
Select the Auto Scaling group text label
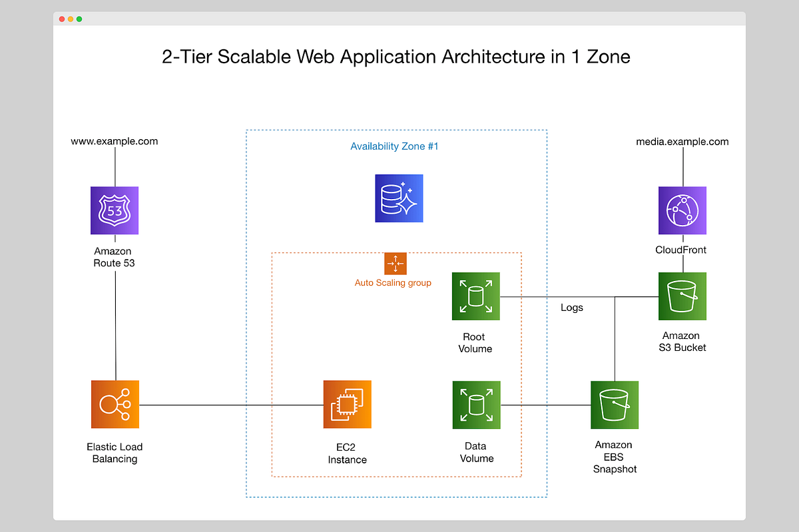click(393, 283)
